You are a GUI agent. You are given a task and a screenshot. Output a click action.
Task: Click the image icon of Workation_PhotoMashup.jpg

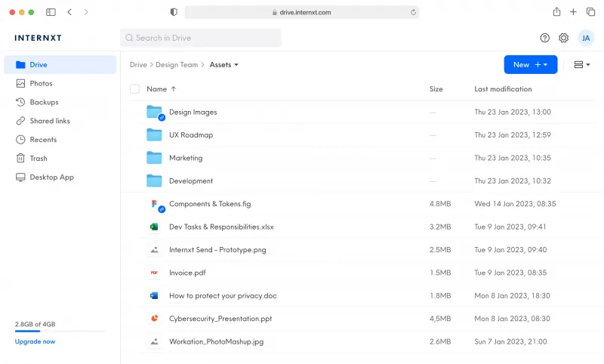point(155,341)
